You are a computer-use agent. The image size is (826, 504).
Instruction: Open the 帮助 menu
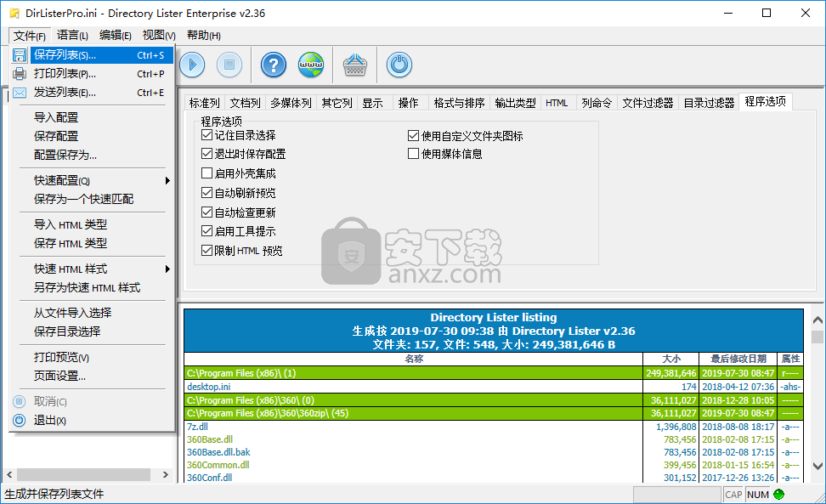[x=204, y=36]
